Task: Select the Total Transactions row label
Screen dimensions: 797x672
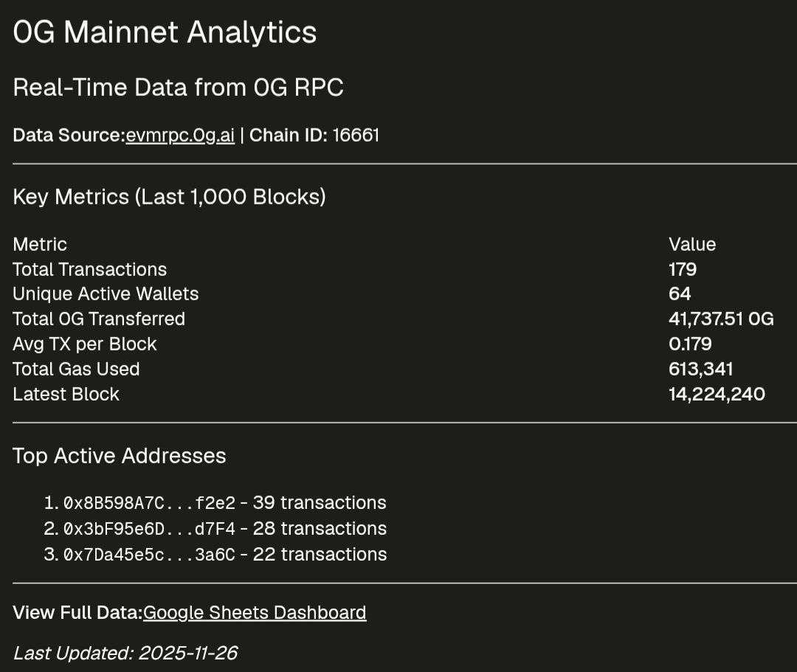Action: [89, 269]
